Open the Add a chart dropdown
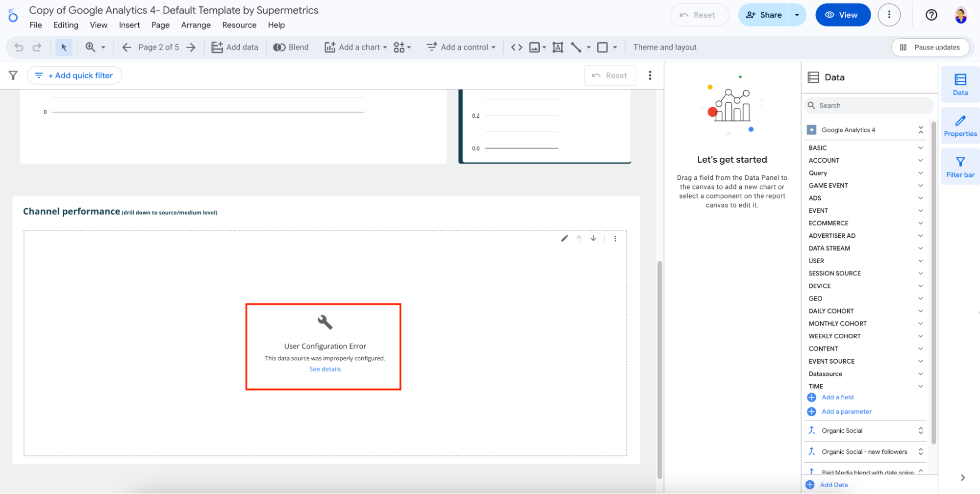 [356, 47]
